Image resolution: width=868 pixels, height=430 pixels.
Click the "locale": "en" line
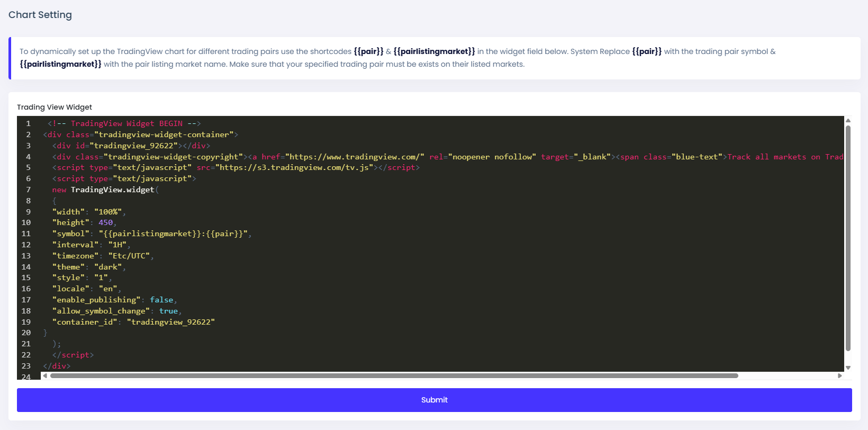click(87, 289)
